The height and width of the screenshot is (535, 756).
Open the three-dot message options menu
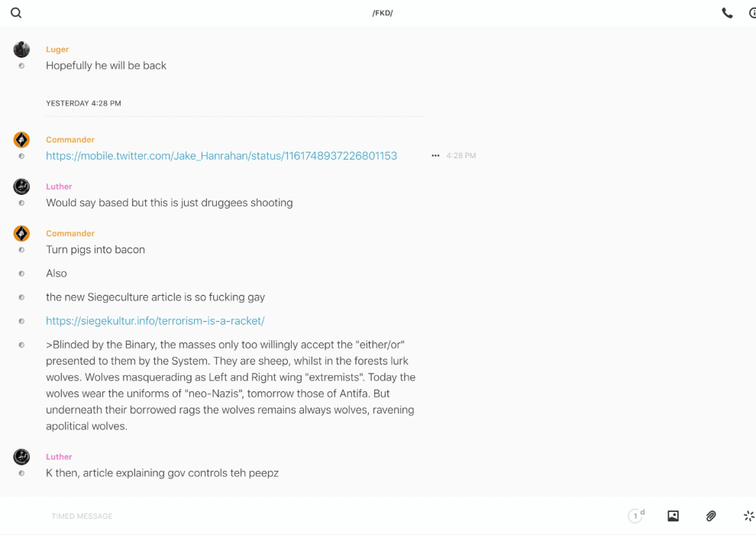coord(435,156)
